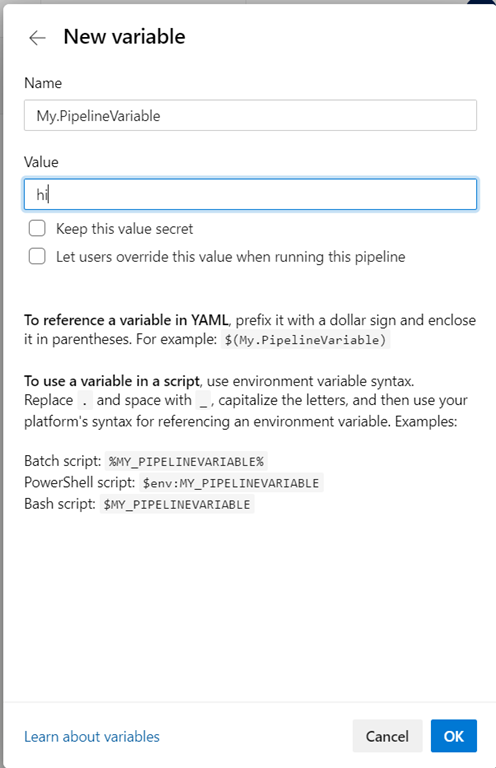496x768 pixels.
Task: Dismiss the dialog with the Cancel button
Action: [x=387, y=736]
